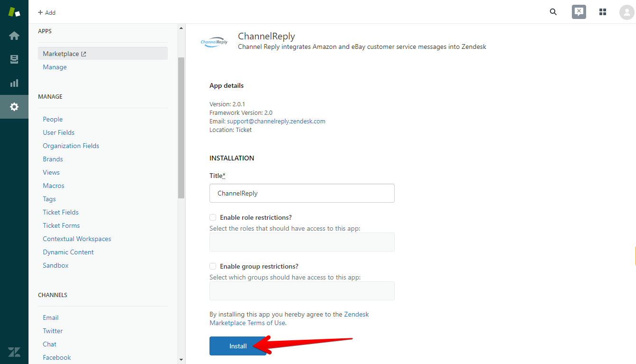The width and height of the screenshot is (636, 364).
Task: Click sidebar scrollbar up arrow
Action: (181, 28)
